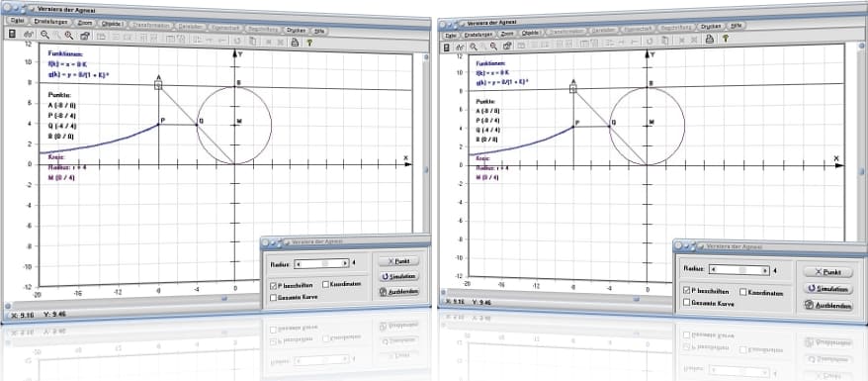Viewport: 868px width, 381px height.
Task: Click first magnifier zoom icon, right window
Action: click(x=474, y=48)
